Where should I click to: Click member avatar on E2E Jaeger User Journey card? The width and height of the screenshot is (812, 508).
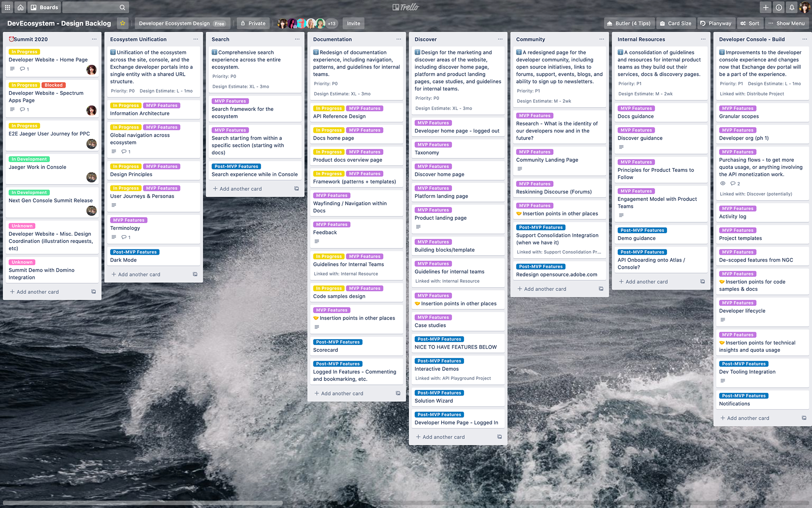(91, 144)
